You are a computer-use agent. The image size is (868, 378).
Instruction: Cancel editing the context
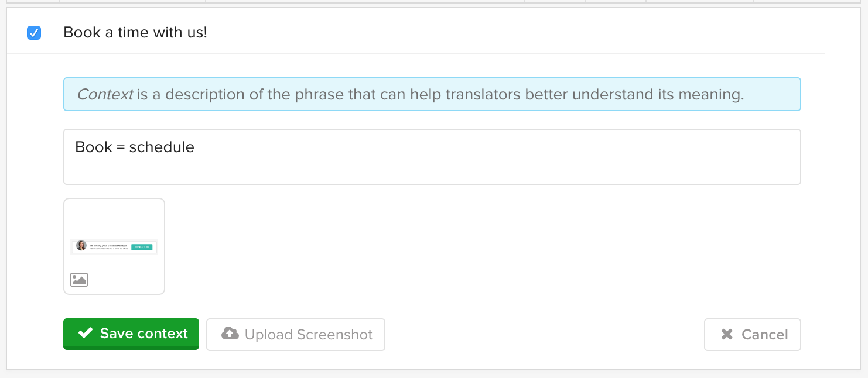[x=753, y=335]
